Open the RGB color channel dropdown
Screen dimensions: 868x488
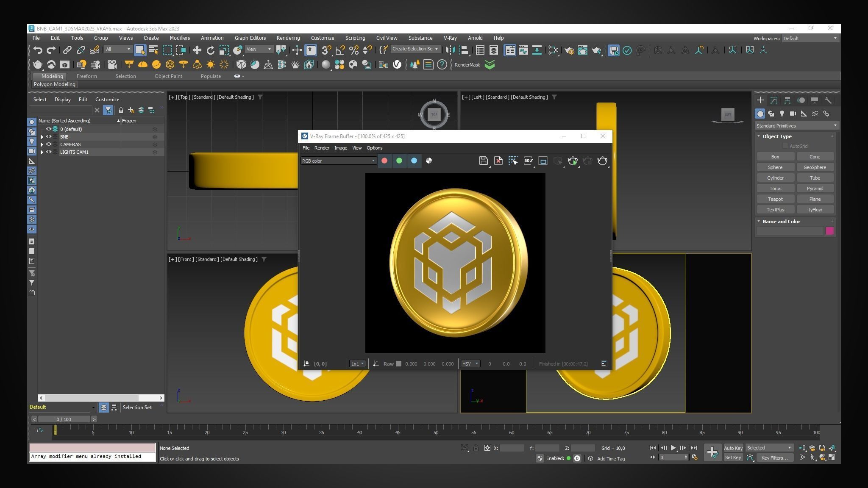pyautogui.click(x=338, y=161)
